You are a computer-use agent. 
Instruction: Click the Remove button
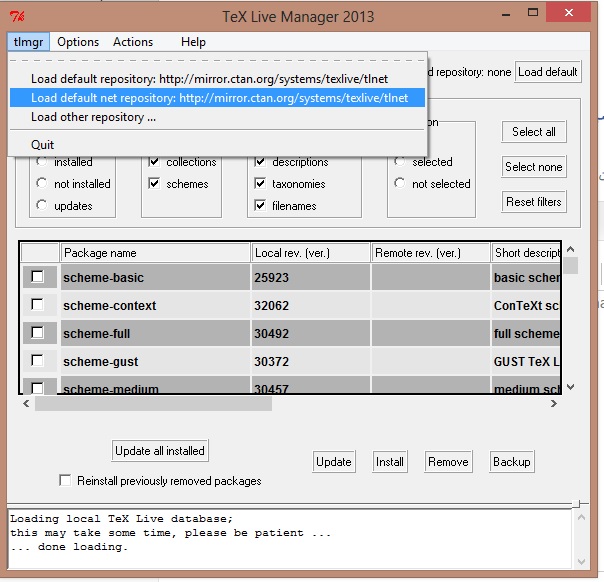click(448, 462)
